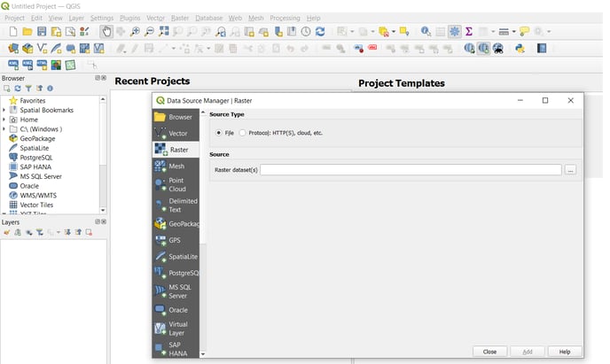Open the Processing menu
The width and height of the screenshot is (610, 364).
[285, 18]
